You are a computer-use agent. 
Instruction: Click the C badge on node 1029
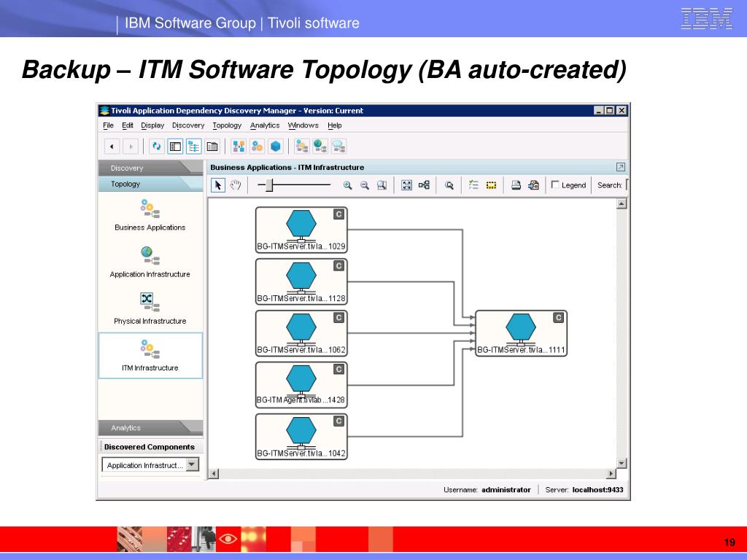coord(338,214)
